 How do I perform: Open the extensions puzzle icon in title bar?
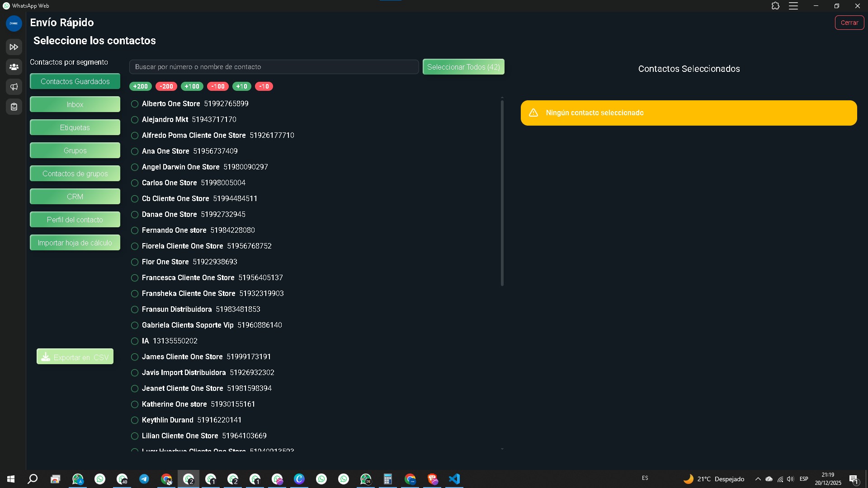[x=775, y=6]
